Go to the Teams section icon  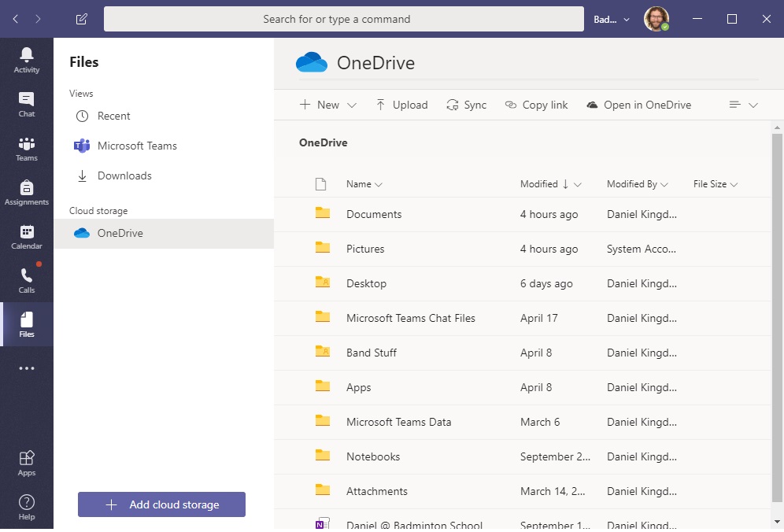point(27,148)
